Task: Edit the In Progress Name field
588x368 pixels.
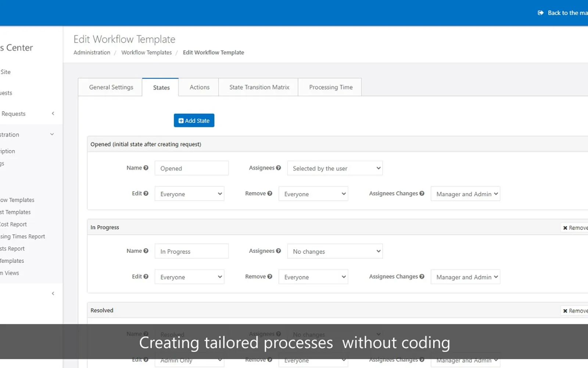Action: [x=191, y=251]
